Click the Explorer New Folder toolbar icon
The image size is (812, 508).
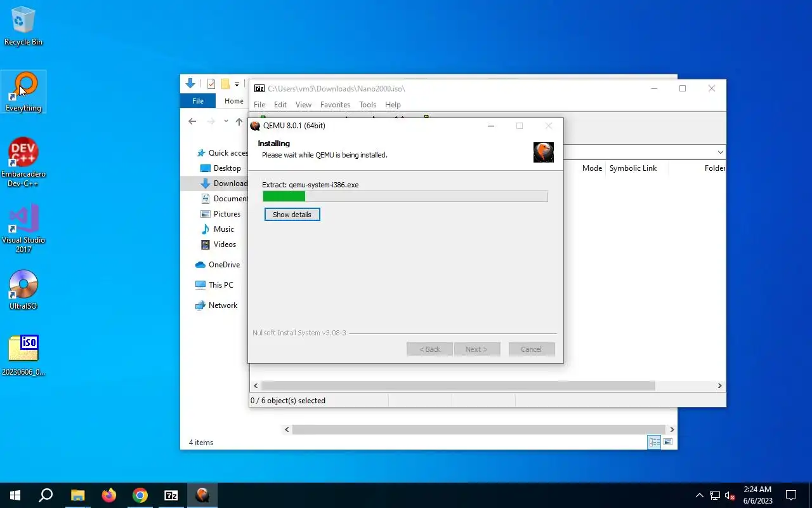(225, 84)
